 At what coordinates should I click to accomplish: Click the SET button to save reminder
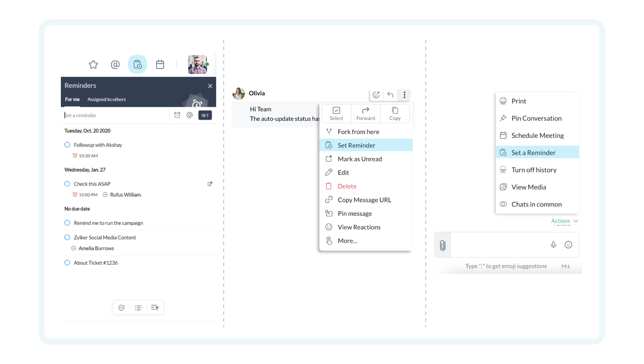[x=205, y=115]
